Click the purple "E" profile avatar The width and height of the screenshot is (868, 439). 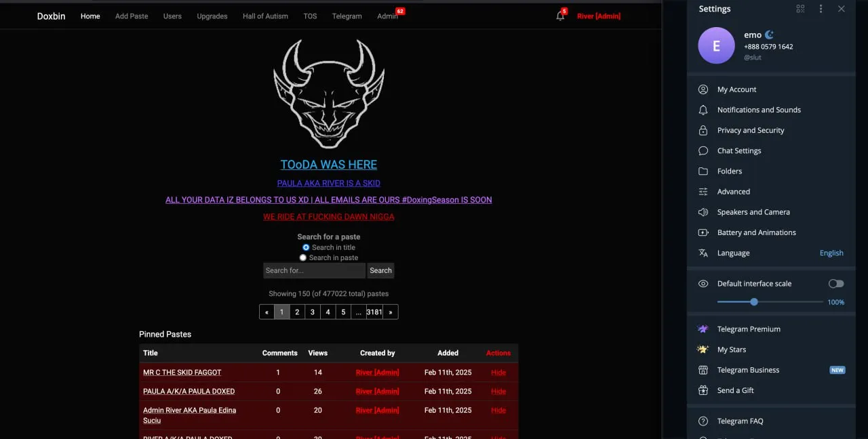(716, 45)
